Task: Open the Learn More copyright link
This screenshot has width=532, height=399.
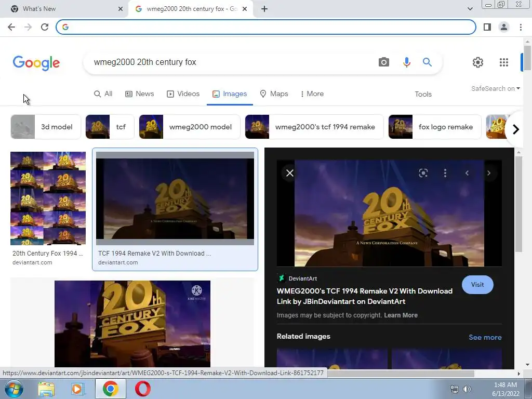Action: (401, 315)
